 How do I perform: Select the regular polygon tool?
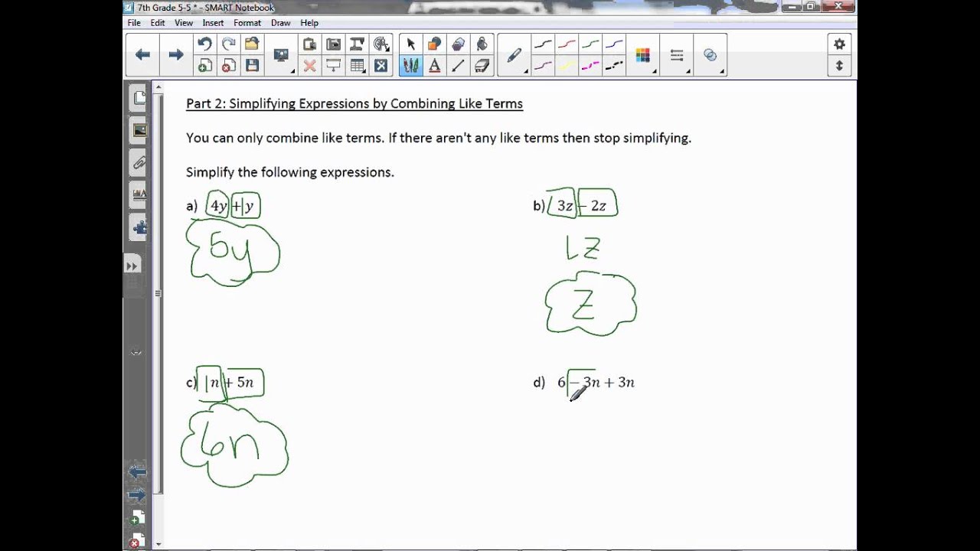point(458,44)
